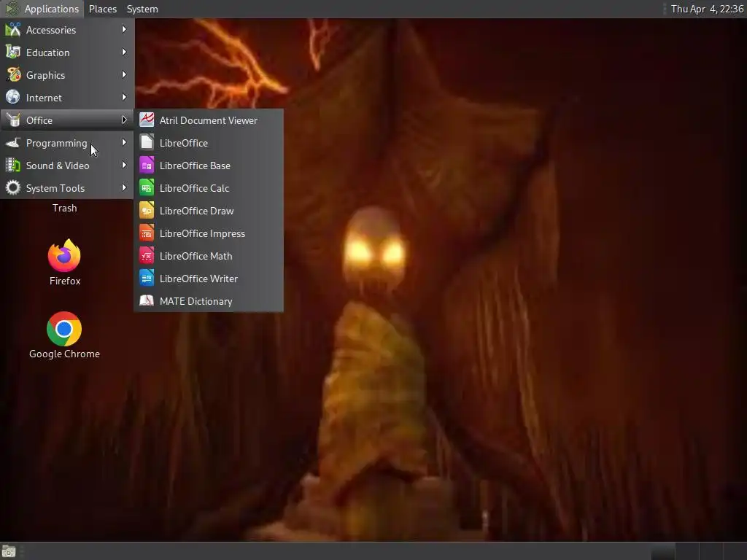
Task: Expand the Sound & Video submenu arrow
Action: tap(124, 166)
